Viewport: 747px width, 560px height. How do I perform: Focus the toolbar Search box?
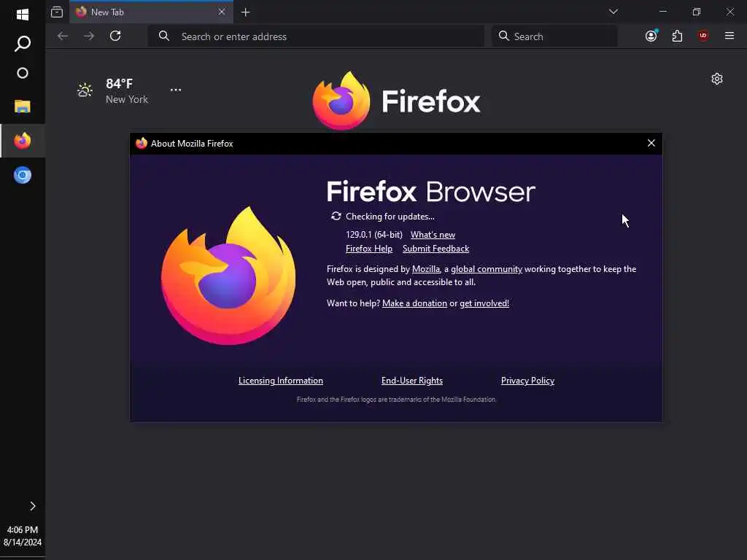(554, 36)
